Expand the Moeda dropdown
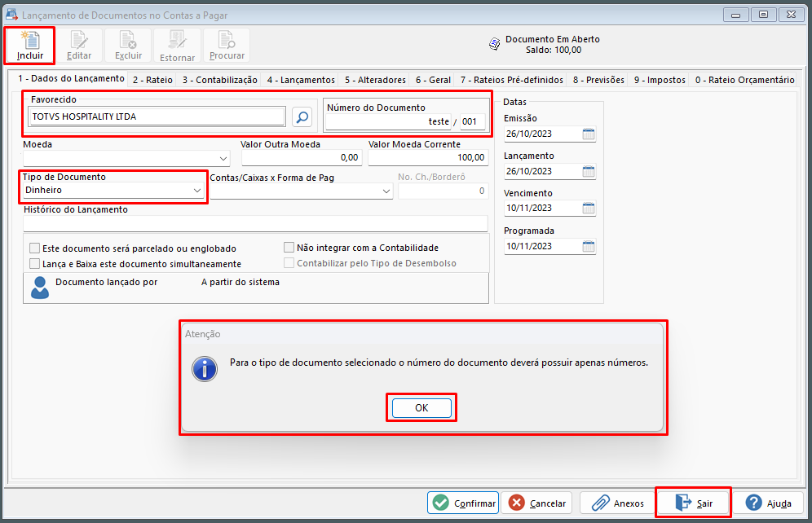This screenshot has height=523, width=812. click(223, 158)
